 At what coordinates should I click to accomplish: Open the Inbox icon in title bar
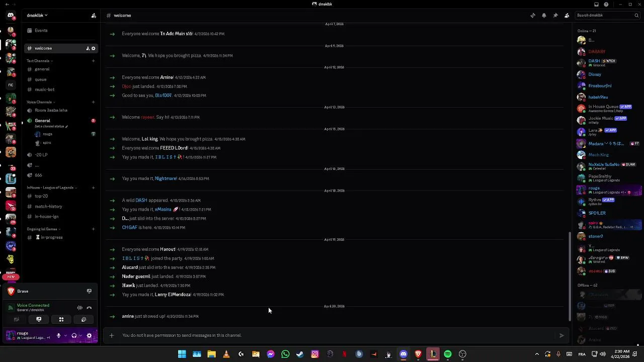596,4
